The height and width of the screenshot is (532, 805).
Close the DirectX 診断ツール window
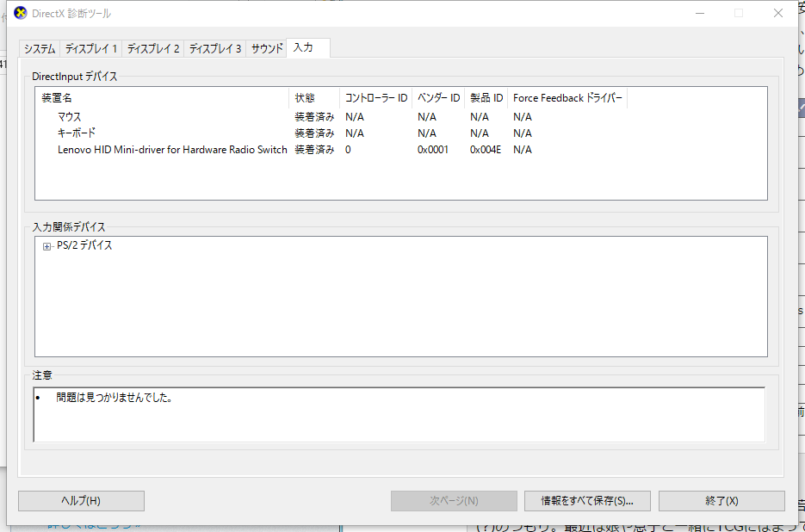778,14
